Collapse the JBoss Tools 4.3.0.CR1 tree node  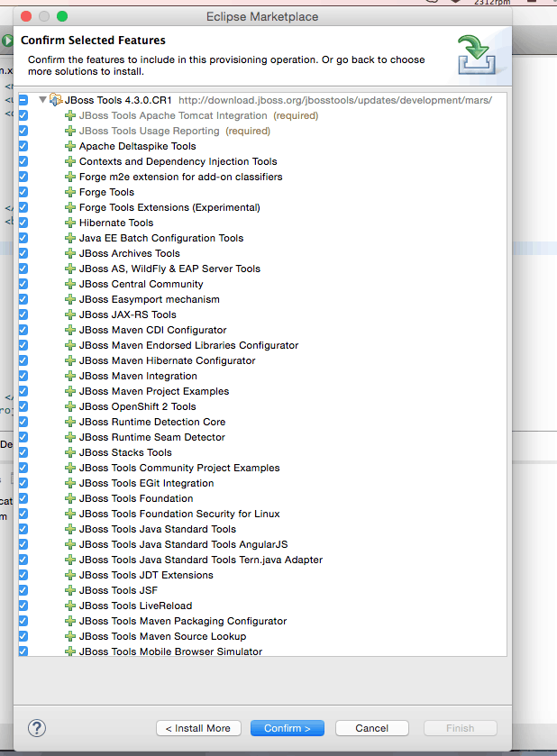click(42, 100)
